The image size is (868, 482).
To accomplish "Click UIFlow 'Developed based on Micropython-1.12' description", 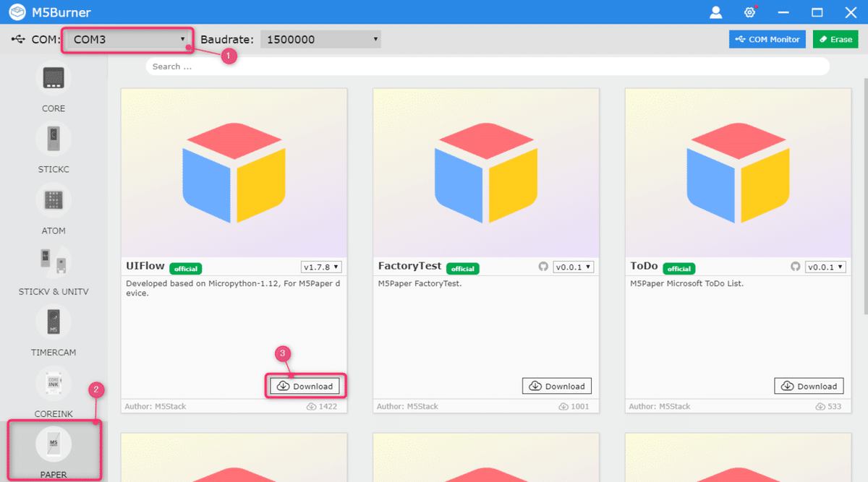I will [x=233, y=288].
